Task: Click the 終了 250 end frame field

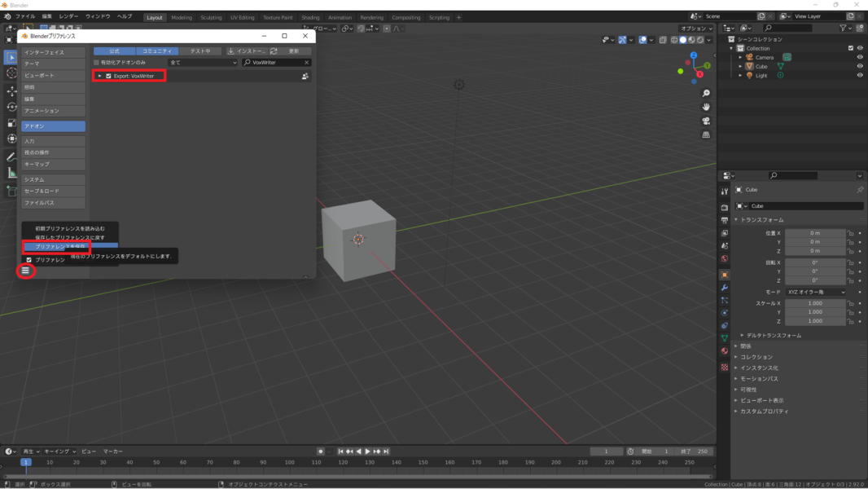Action: [x=695, y=452]
